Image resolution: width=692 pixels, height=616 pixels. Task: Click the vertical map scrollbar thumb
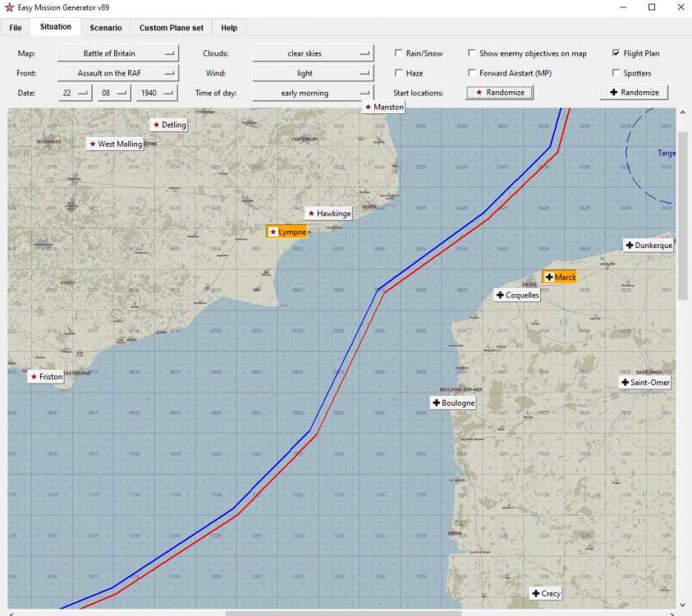[682, 216]
